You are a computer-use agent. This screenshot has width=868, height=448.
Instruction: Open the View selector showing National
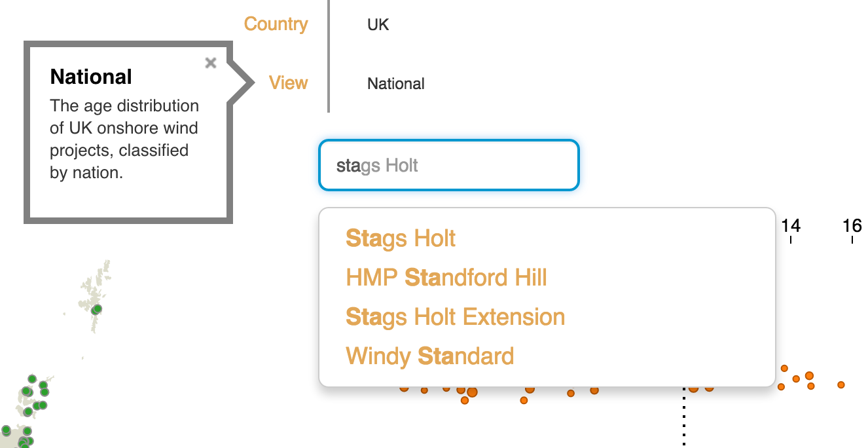(x=395, y=84)
